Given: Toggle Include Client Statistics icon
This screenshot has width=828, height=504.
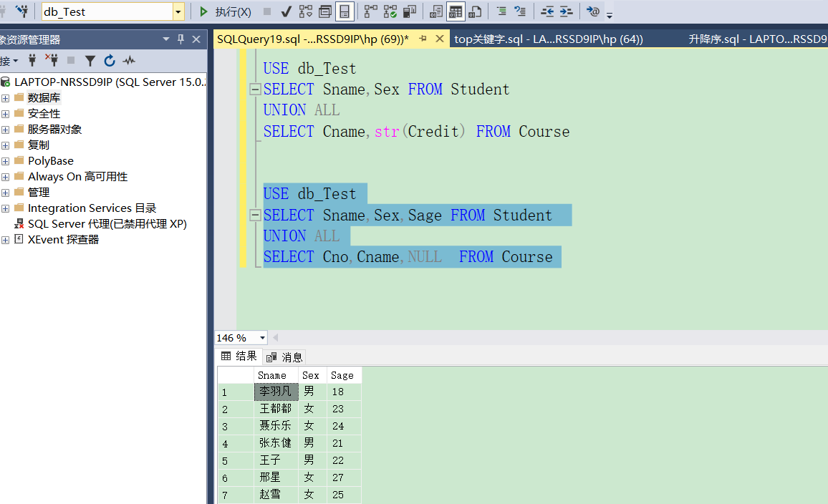Looking at the screenshot, I should coord(410,11).
